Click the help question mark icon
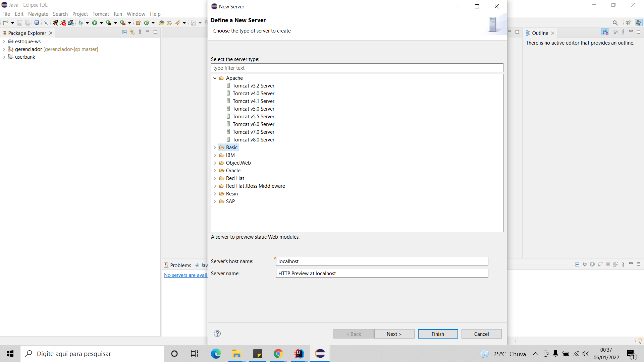This screenshot has width=644, height=362. coord(217,334)
